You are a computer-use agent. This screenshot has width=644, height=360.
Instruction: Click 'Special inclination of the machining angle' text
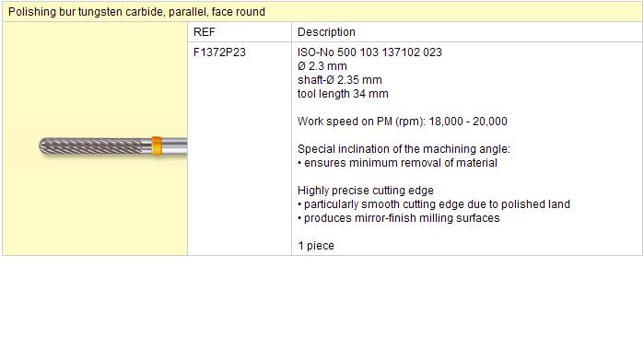point(404,148)
